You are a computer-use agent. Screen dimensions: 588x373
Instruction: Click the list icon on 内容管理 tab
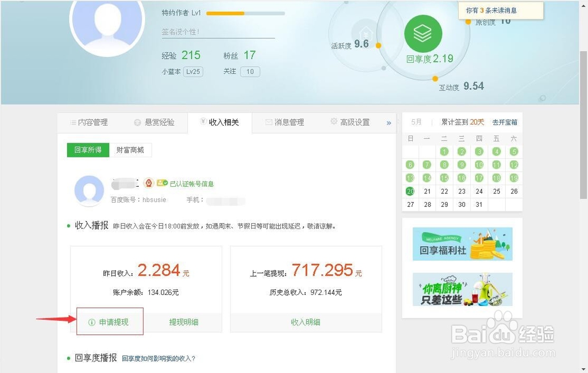tap(72, 122)
